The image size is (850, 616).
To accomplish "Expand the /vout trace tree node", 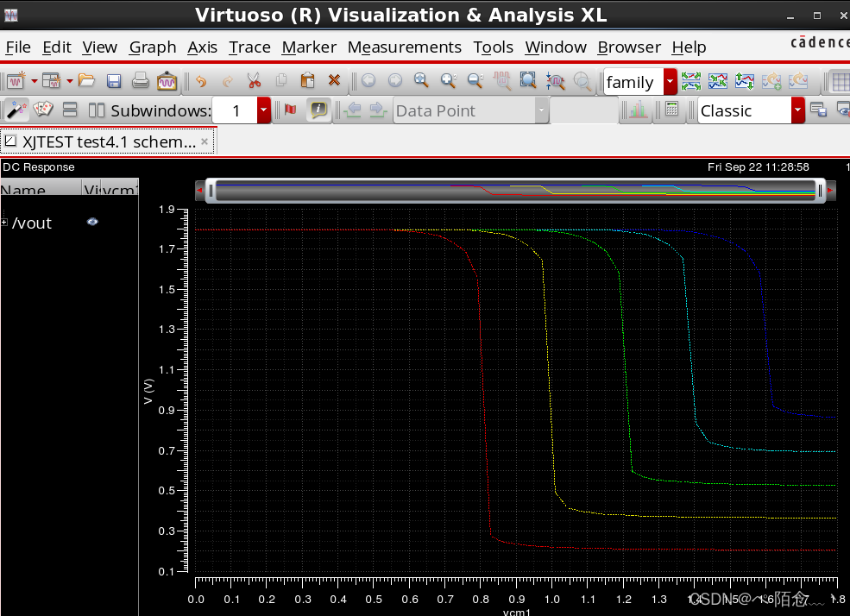I will (x=3, y=223).
